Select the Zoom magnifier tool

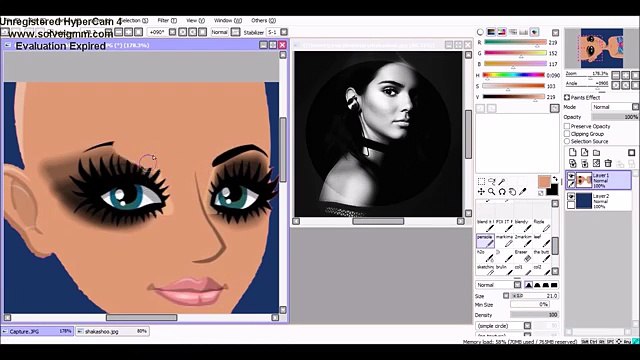point(492,191)
